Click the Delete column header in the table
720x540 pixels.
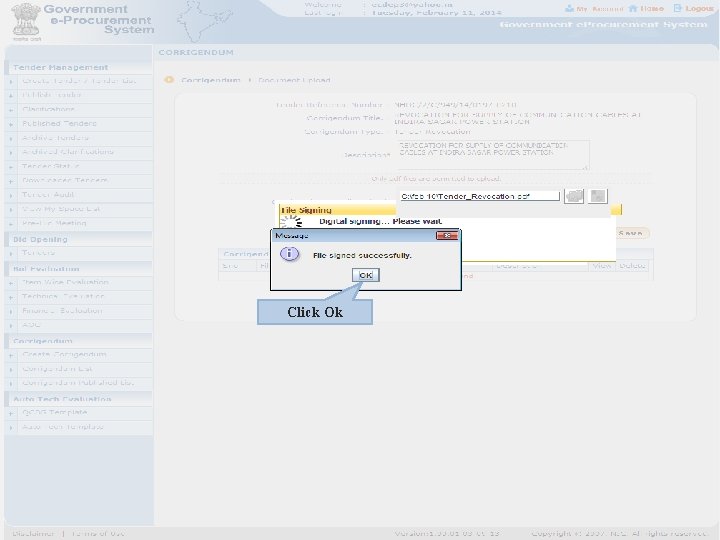632,265
